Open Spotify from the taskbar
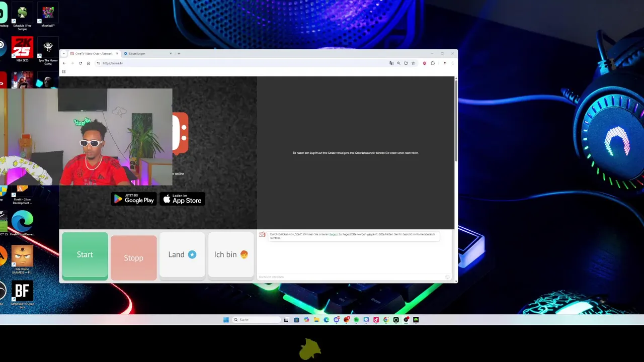Screen dimensions: 644x362 pyautogui.click(x=356, y=320)
